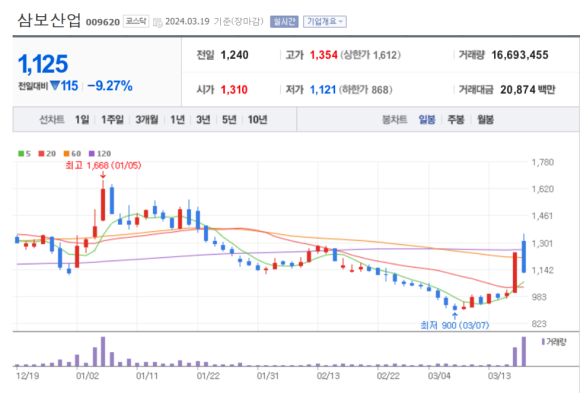
Task: Select the 5년 line chart tab
Action: point(229,120)
